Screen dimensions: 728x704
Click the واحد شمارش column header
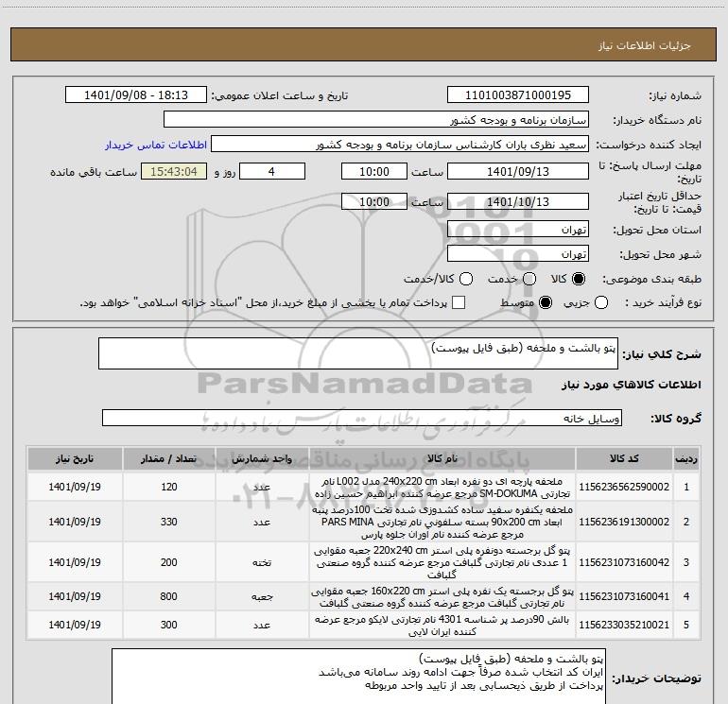pos(262,459)
